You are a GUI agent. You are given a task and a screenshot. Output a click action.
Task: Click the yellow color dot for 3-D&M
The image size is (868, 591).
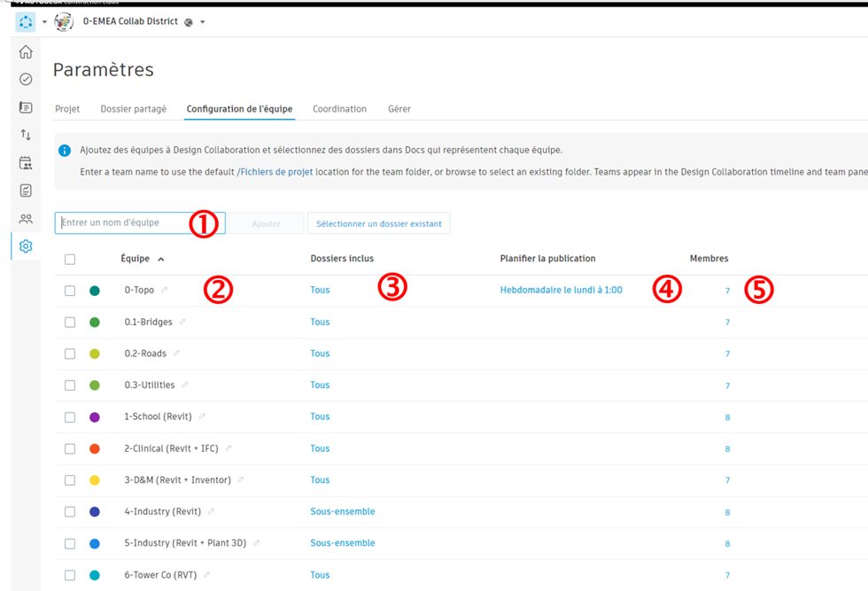[95, 480]
